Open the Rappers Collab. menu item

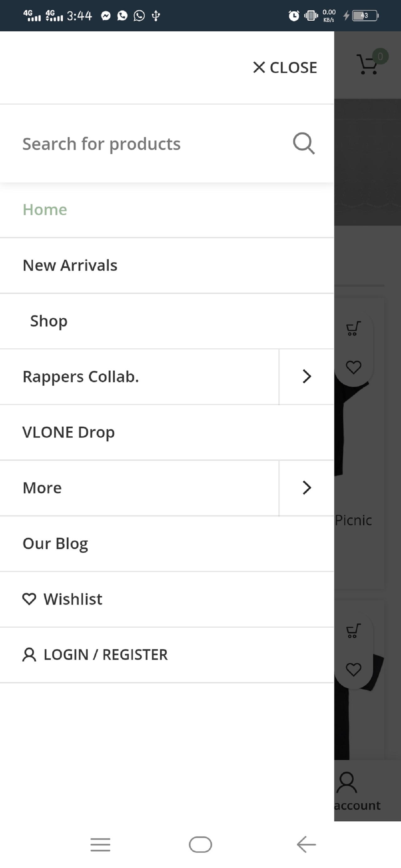coord(81,376)
